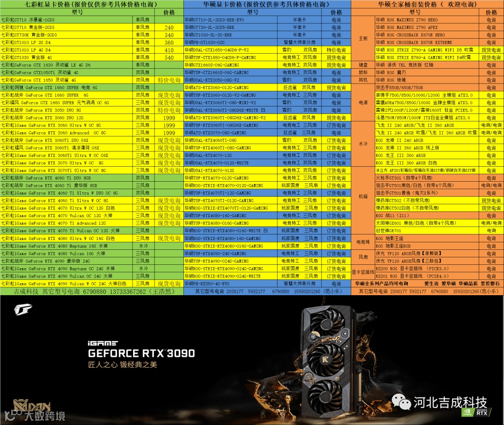Select row '创世神GR701'
Screen dimensions: 504x425
pos(440,231)
